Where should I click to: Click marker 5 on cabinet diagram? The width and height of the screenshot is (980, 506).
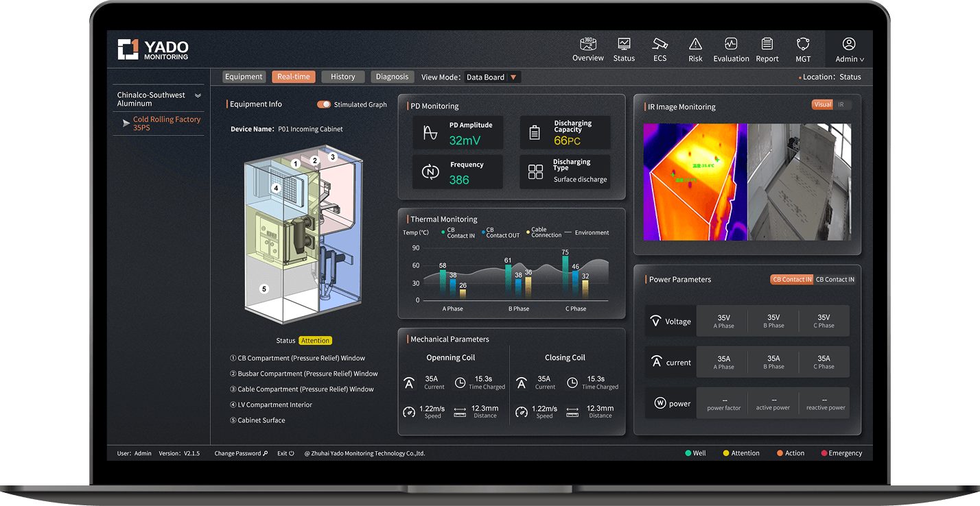coord(264,289)
